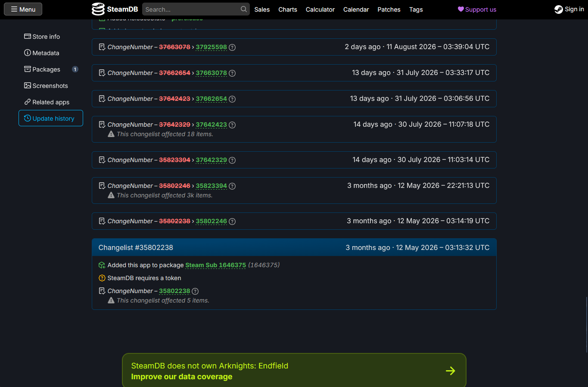Click the Packages box icon
The height and width of the screenshot is (387, 588).
(x=28, y=69)
